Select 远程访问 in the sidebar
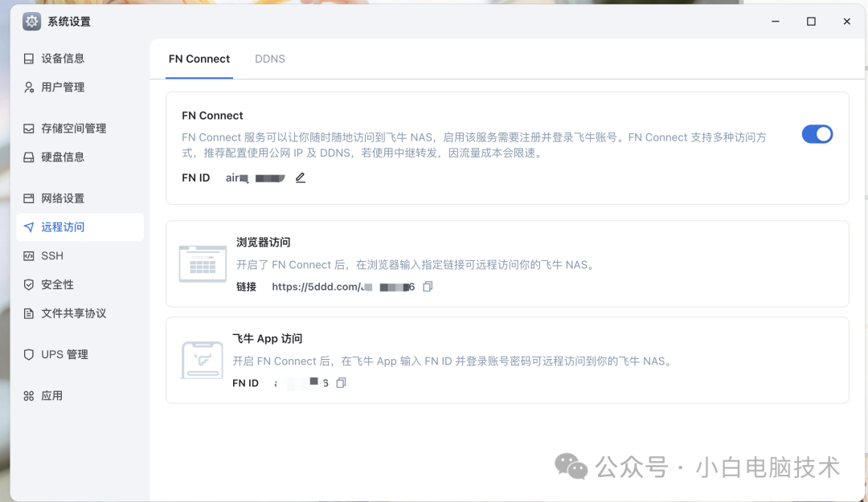 point(80,227)
